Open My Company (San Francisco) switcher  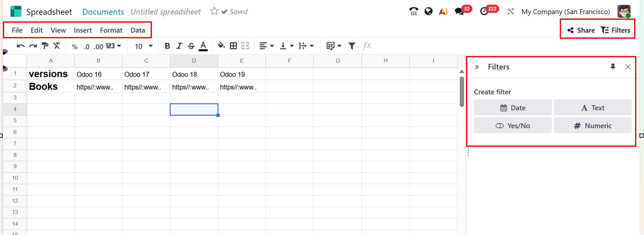pyautogui.click(x=566, y=11)
